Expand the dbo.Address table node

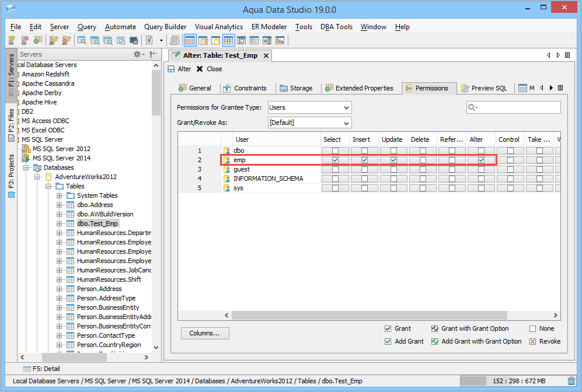point(59,205)
